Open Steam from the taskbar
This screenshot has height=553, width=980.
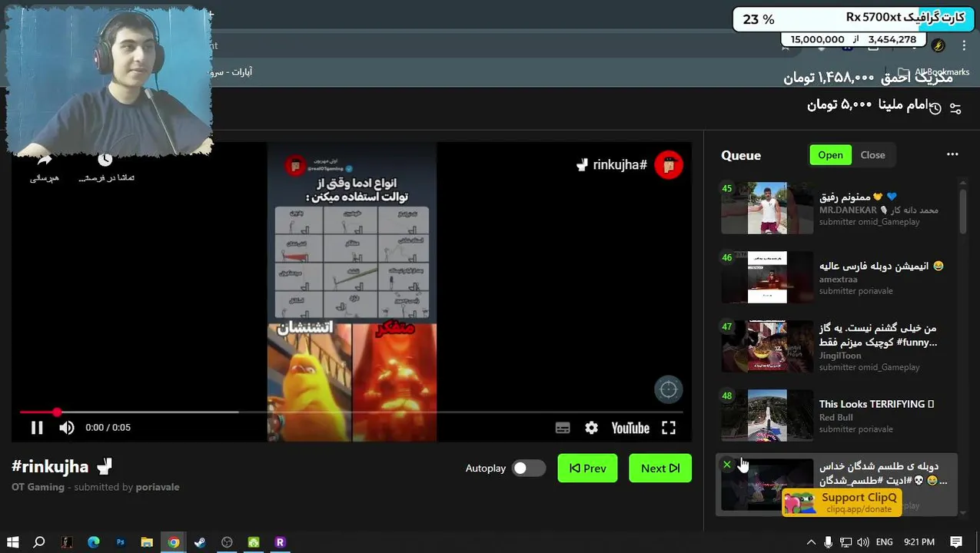pyautogui.click(x=200, y=542)
